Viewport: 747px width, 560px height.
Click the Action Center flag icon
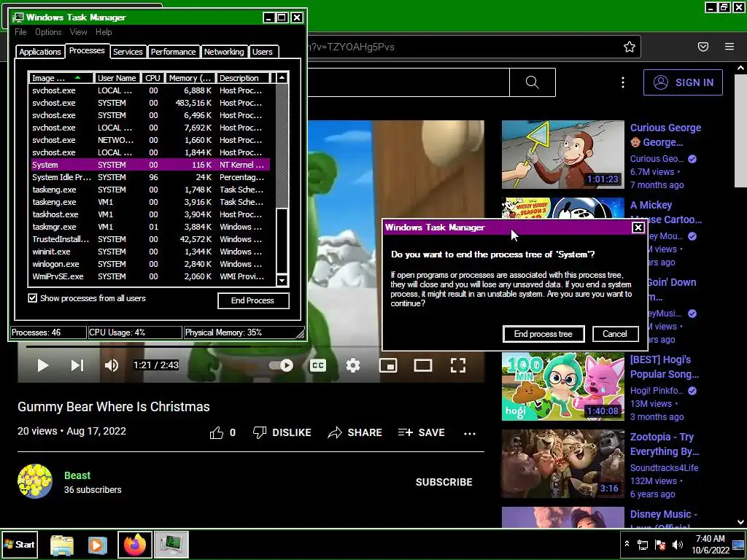click(660, 545)
